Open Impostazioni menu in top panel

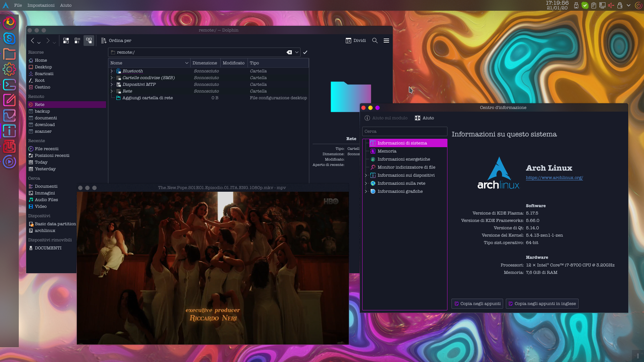point(41,6)
